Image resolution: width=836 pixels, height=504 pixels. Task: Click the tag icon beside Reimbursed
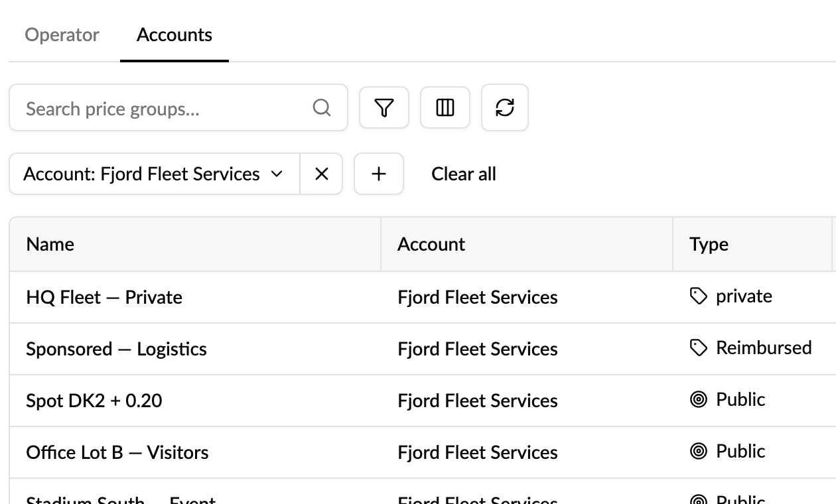[x=699, y=348]
